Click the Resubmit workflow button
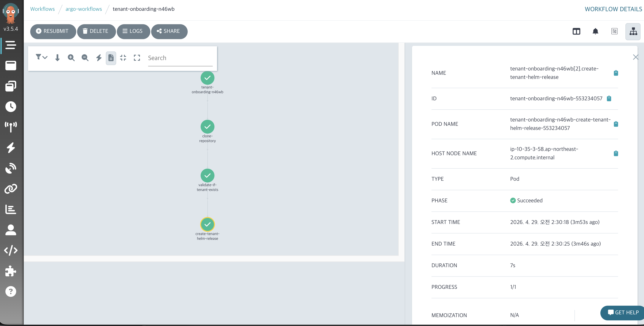 tap(53, 31)
